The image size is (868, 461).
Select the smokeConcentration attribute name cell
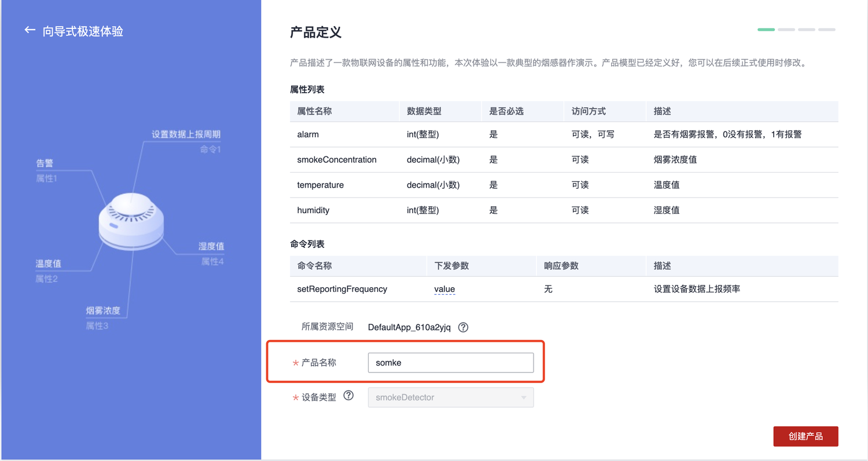coord(337,159)
